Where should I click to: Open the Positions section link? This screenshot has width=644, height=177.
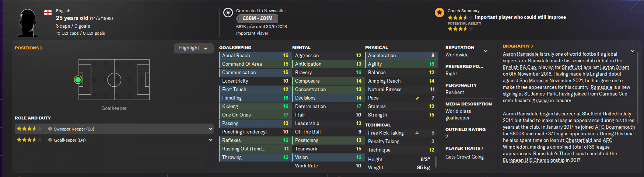click(28, 48)
